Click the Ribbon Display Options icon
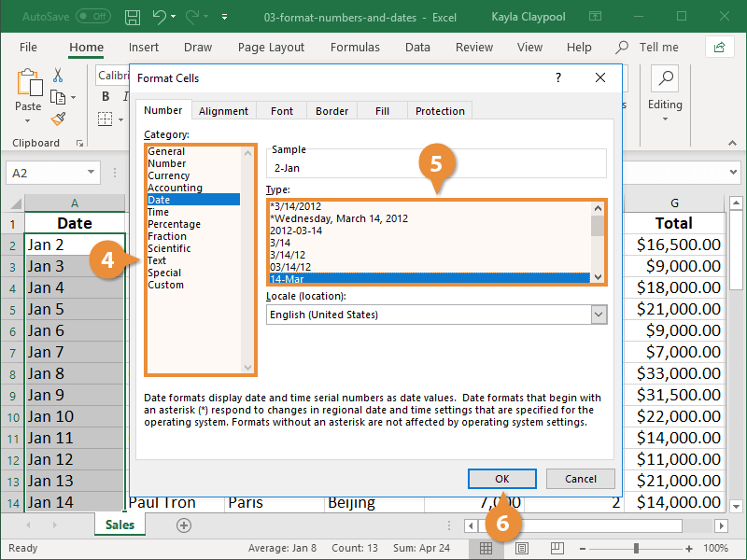This screenshot has width=747, height=560. point(595,17)
